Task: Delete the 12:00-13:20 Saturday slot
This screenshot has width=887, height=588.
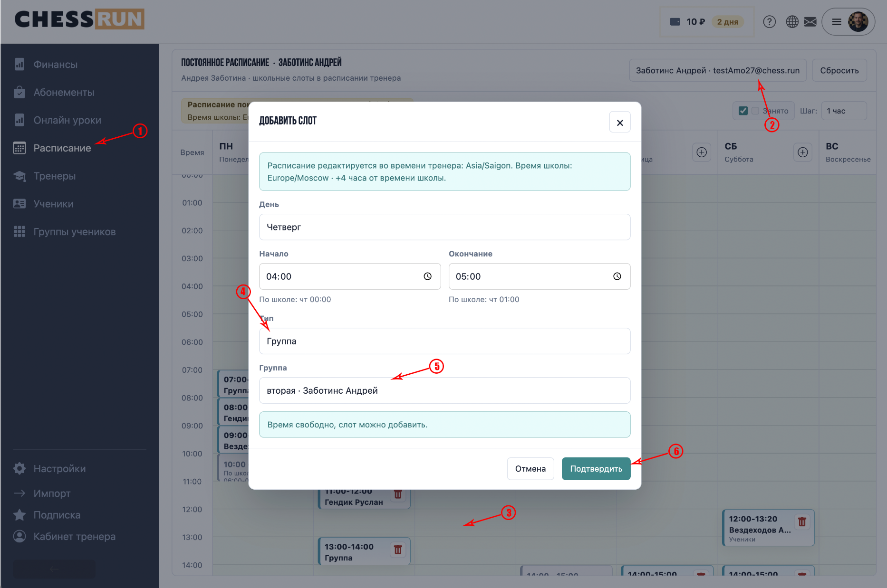Action: point(802,522)
